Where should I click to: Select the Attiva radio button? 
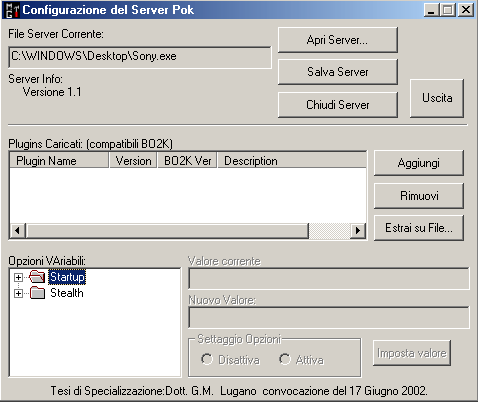(x=285, y=359)
